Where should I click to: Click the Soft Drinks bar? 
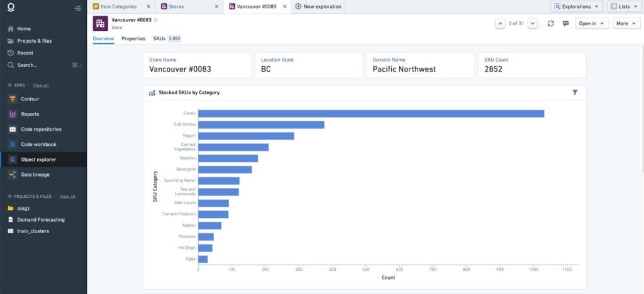pos(261,124)
